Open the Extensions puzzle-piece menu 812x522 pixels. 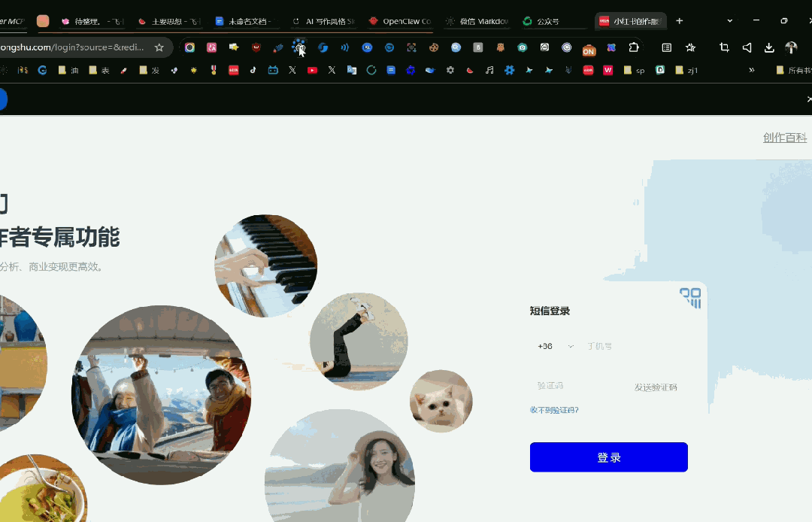[633, 47]
